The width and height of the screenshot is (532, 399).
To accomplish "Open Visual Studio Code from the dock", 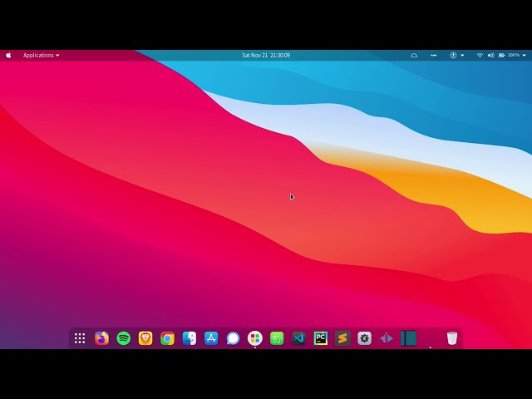I will coord(299,338).
